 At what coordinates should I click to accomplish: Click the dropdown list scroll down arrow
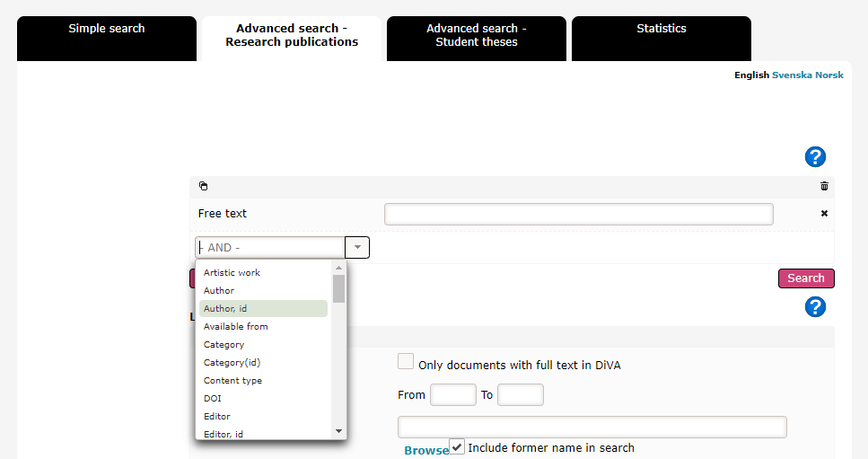pos(338,431)
